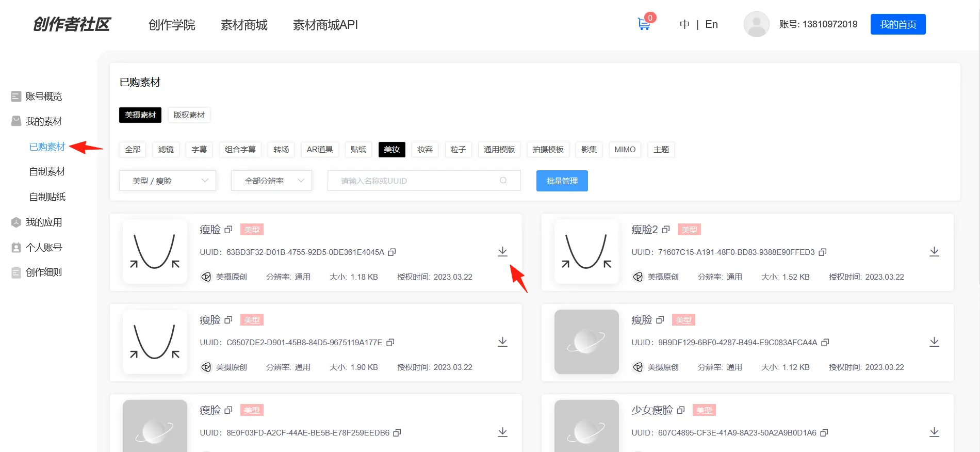This screenshot has height=452, width=980.
Task: Switch language to En
Action: (711, 24)
